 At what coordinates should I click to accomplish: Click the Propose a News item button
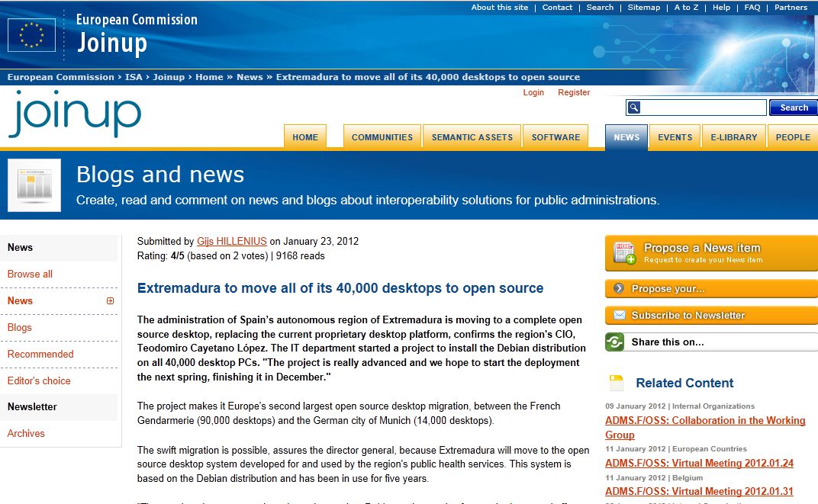712,253
